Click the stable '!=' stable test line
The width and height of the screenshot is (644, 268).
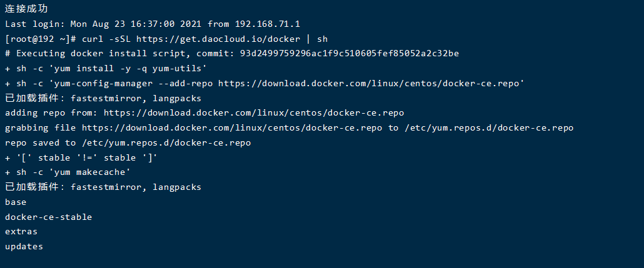(x=81, y=157)
